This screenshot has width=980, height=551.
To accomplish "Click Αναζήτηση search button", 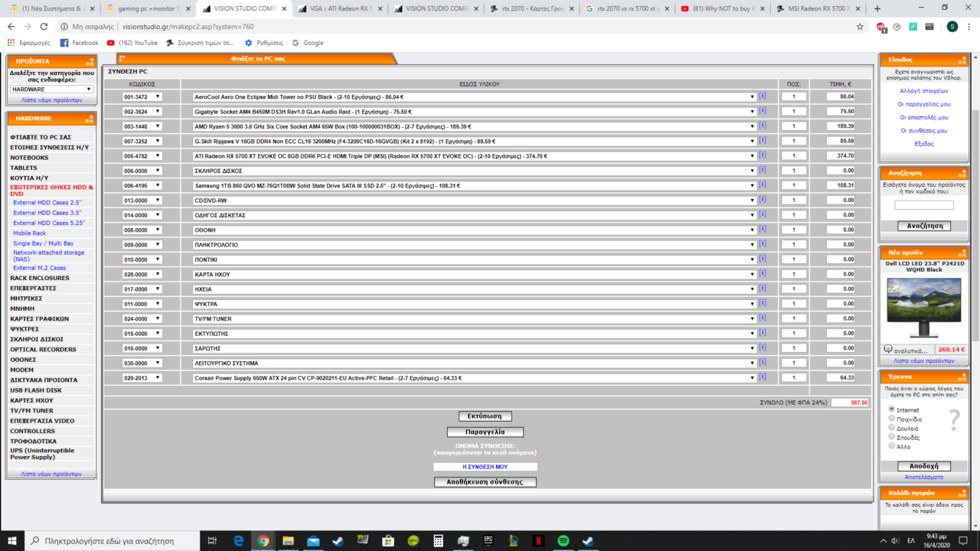I will pyautogui.click(x=924, y=226).
